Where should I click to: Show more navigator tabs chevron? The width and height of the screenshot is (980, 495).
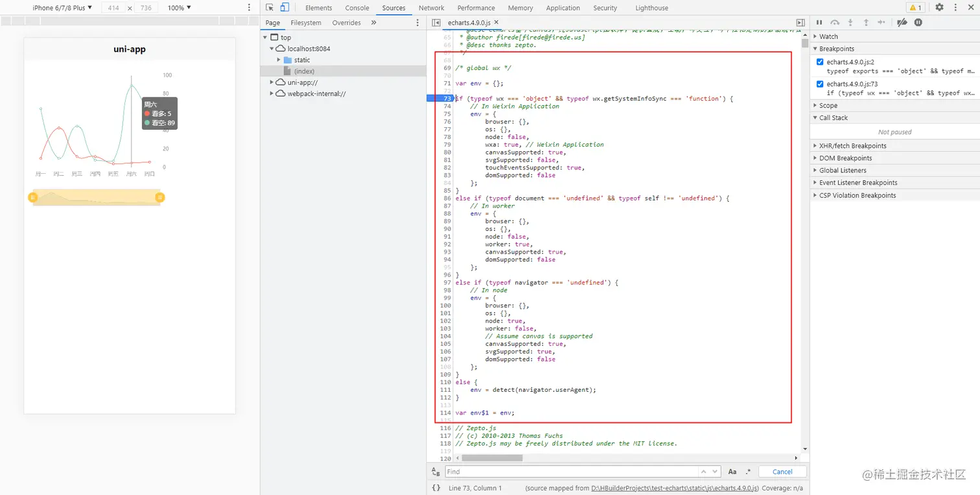[373, 23]
